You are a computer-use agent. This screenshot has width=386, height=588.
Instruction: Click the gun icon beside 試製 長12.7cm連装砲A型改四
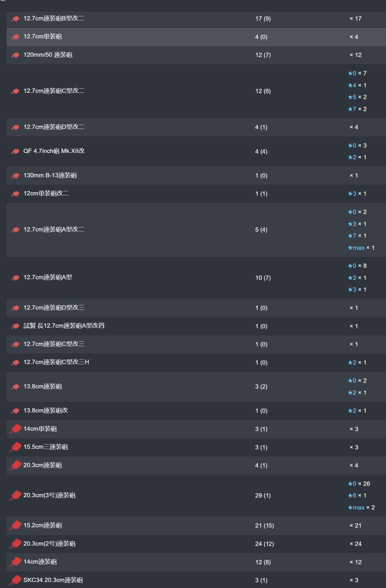15,326
